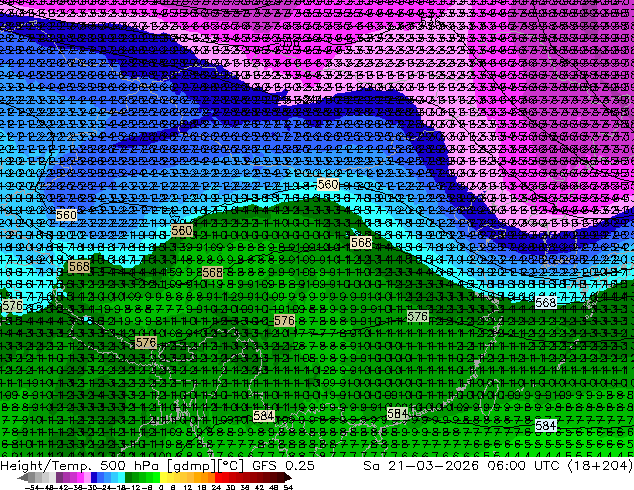
Task: Pick the bright magenta legend swatch
Action: 80,478
